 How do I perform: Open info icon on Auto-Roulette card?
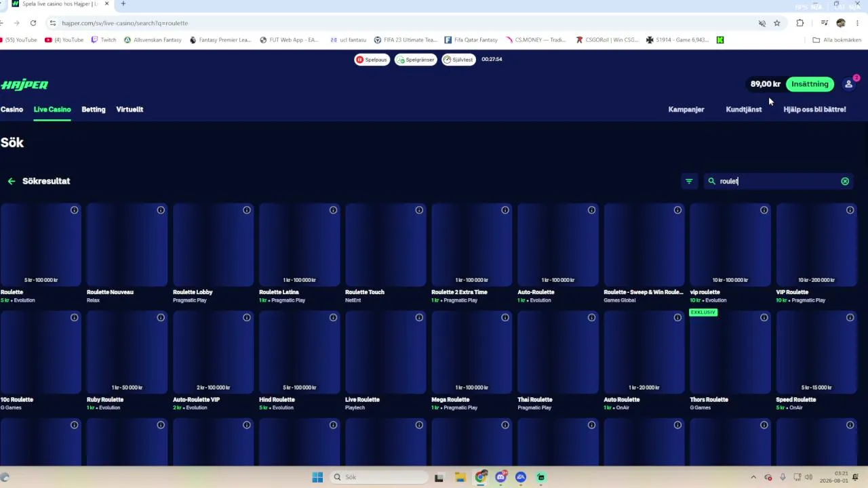[591, 210]
